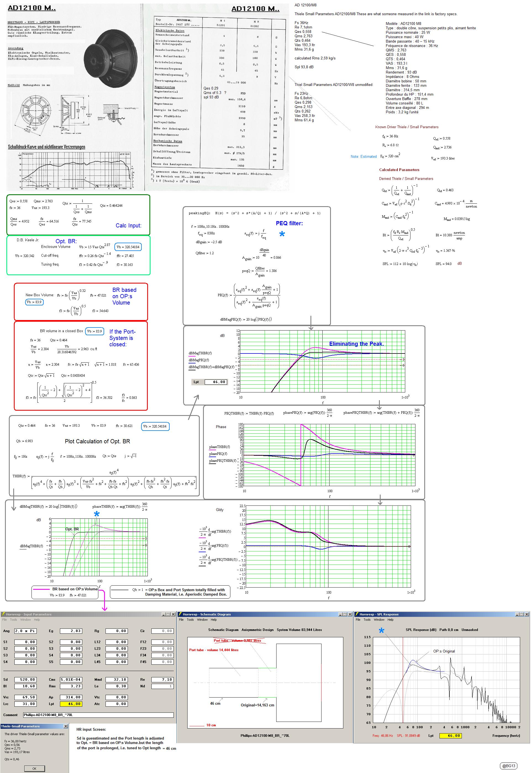Open Tools menu in SPL Response window
The image size is (532, 773).
pos(367,620)
